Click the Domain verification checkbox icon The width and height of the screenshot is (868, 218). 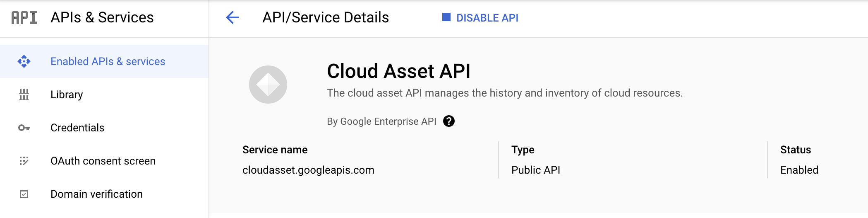[24, 194]
